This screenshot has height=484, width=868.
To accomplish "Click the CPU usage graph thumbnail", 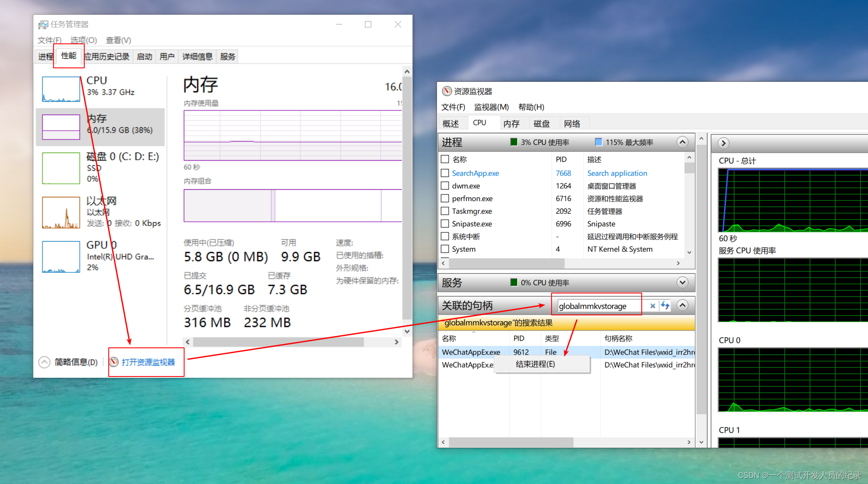I will pos(61,89).
